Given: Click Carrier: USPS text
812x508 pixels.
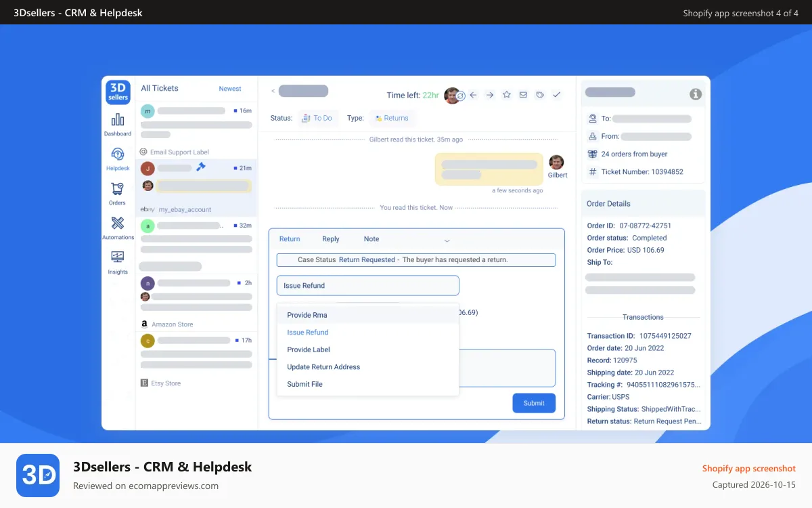Looking at the screenshot, I should pos(608,397).
